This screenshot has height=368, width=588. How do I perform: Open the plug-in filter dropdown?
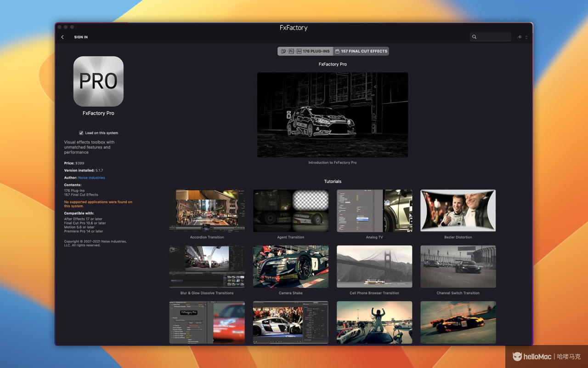(523, 37)
